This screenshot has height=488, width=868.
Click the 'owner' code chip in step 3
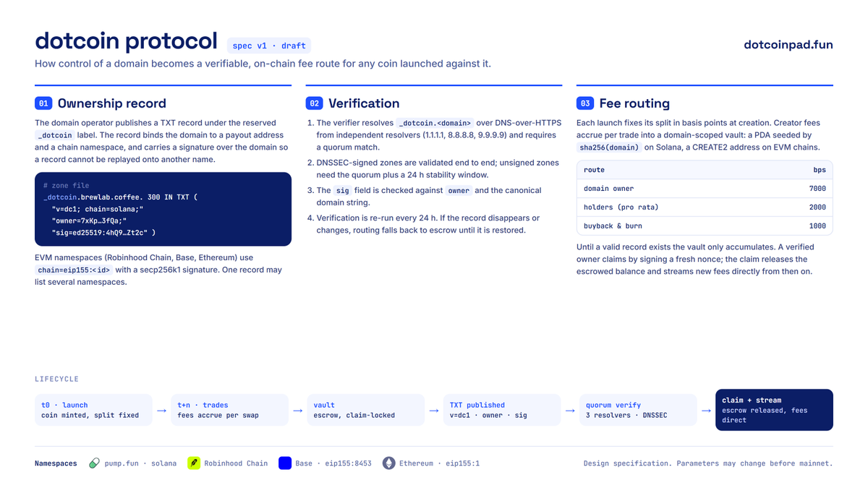point(459,191)
